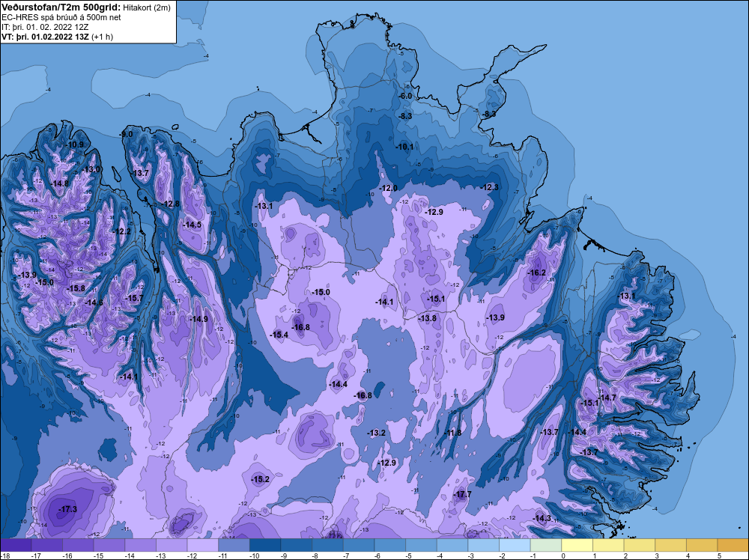
Task: Select the "IT: þri. 01. 02. 2022 12Z" line
Action: 45,27
